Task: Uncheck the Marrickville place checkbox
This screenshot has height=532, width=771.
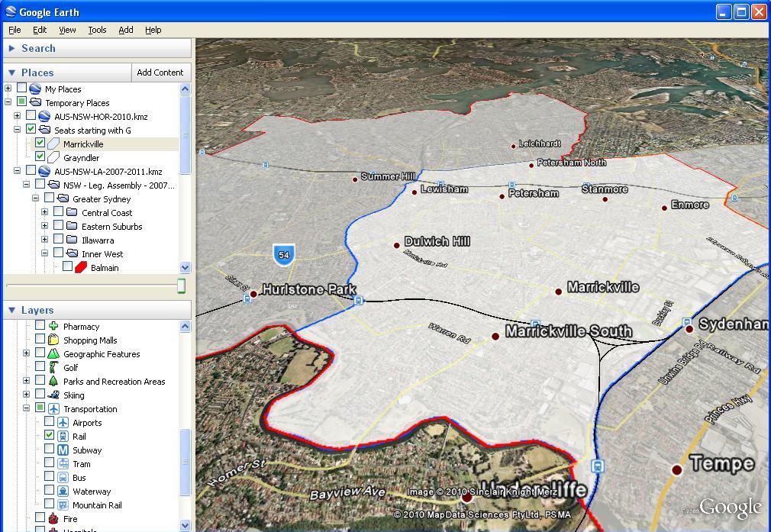Action: (40, 143)
